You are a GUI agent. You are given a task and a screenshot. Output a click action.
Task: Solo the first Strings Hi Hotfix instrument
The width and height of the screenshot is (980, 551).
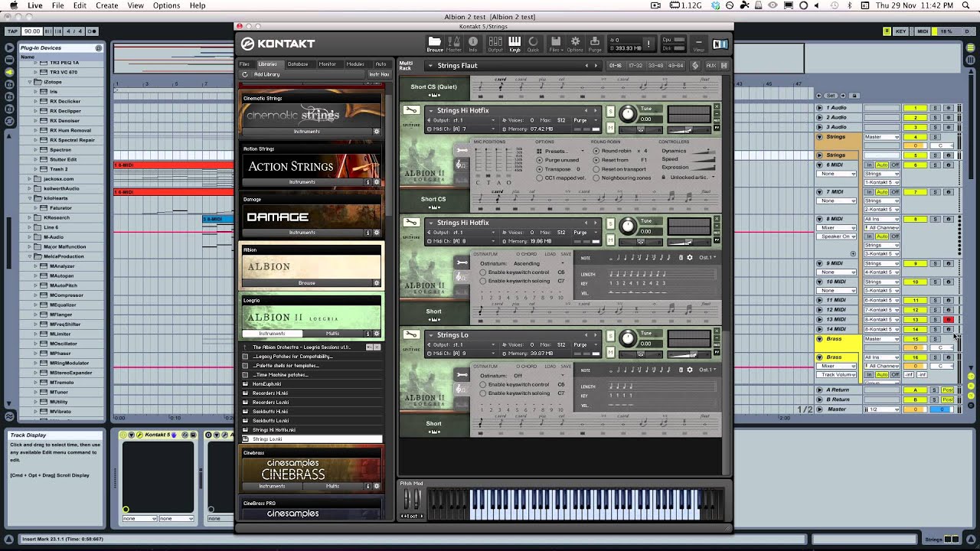point(610,111)
